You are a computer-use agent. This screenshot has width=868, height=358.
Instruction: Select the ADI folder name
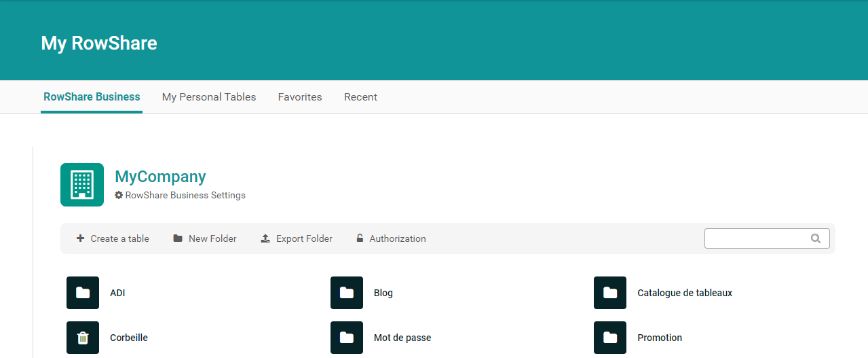tap(117, 293)
